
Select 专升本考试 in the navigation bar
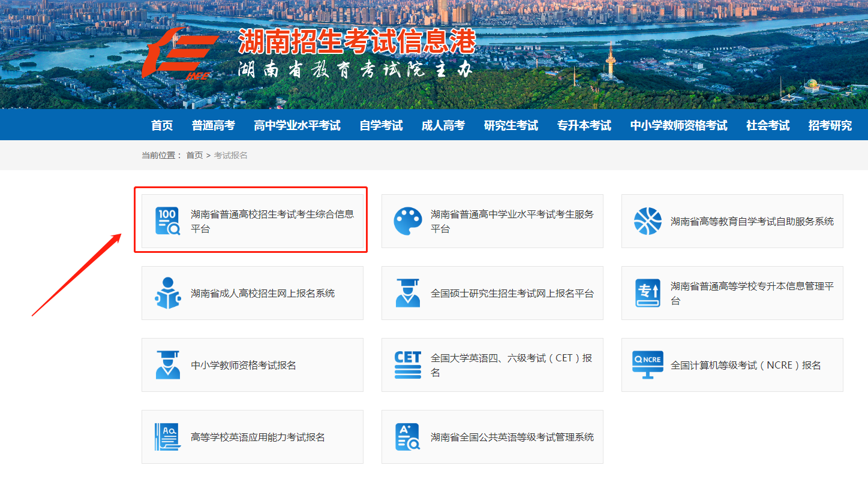coord(584,125)
